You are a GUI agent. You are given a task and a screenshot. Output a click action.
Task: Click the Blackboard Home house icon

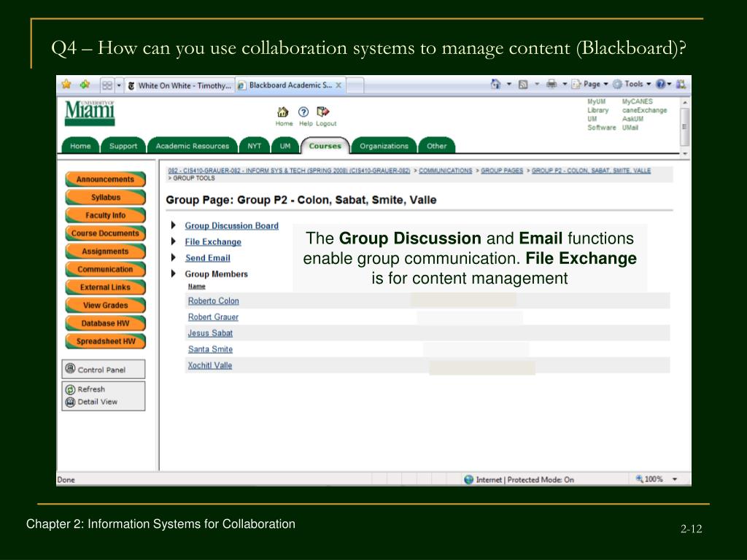click(x=283, y=112)
